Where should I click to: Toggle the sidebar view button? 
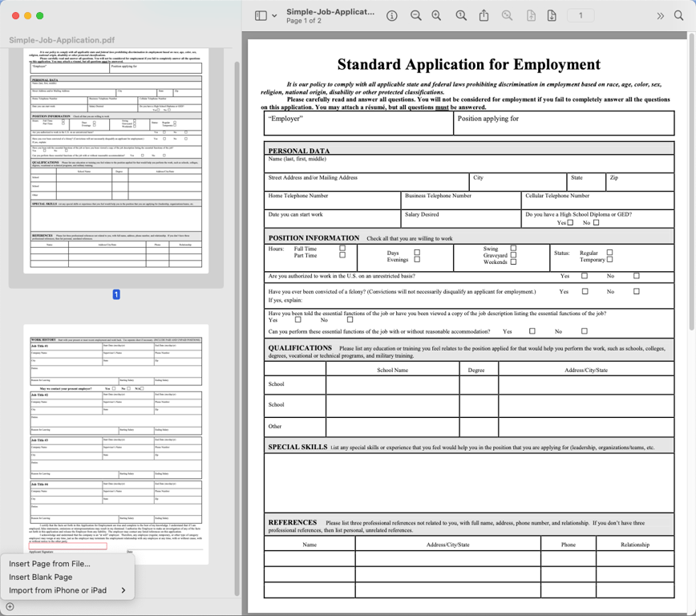pyautogui.click(x=261, y=15)
